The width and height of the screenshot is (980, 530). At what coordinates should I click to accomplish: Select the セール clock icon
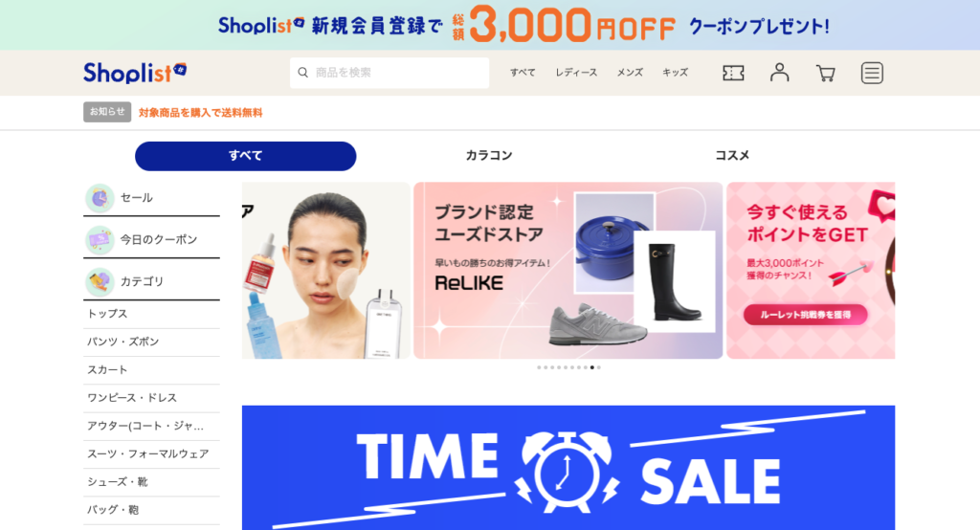(x=100, y=198)
